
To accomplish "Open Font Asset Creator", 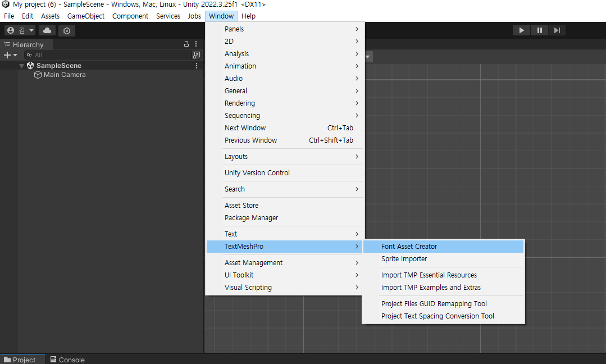I will point(443,246).
